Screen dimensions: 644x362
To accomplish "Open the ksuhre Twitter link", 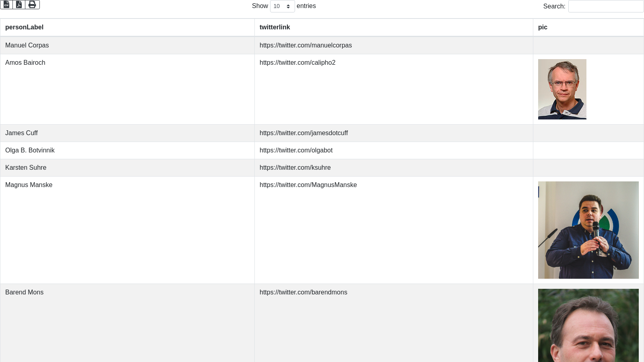I will [295, 168].
